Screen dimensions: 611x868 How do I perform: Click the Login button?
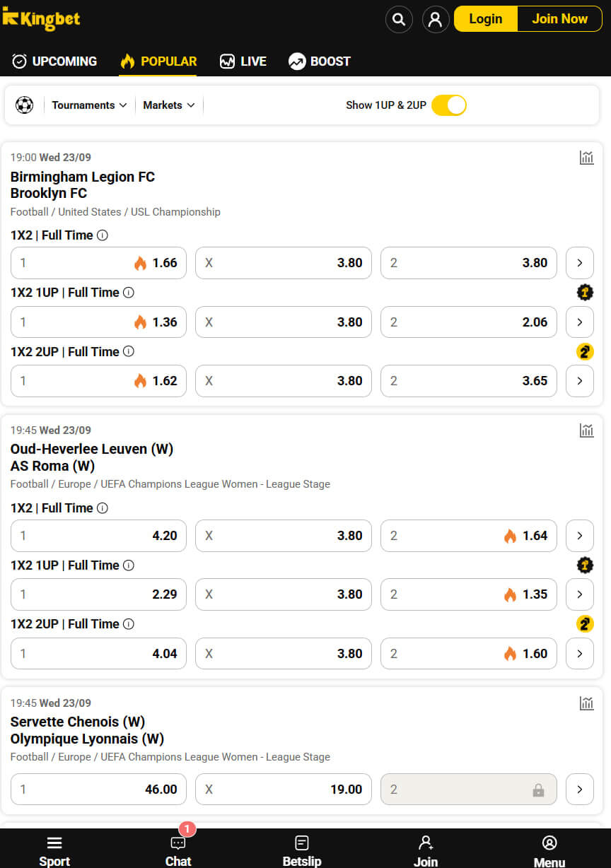tap(486, 19)
